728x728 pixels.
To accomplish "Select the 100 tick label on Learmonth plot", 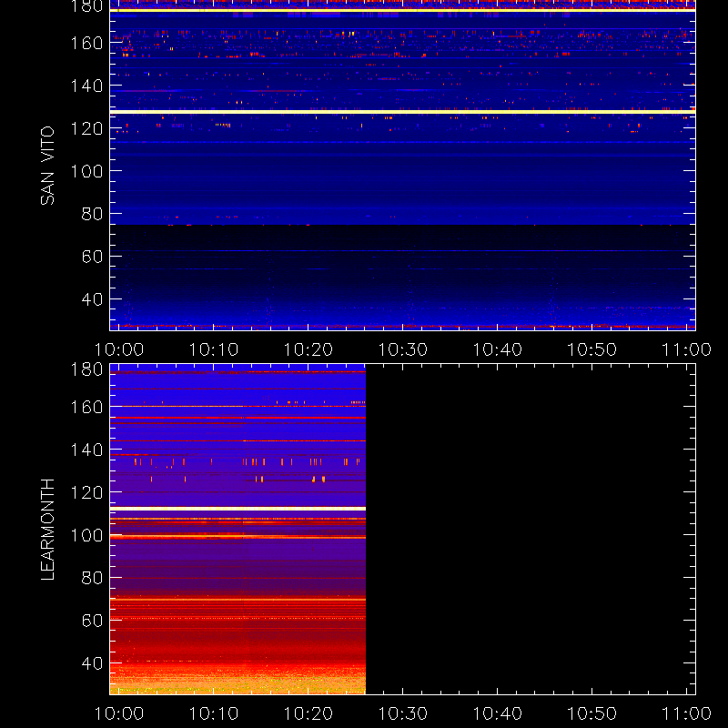I will pos(86,535).
